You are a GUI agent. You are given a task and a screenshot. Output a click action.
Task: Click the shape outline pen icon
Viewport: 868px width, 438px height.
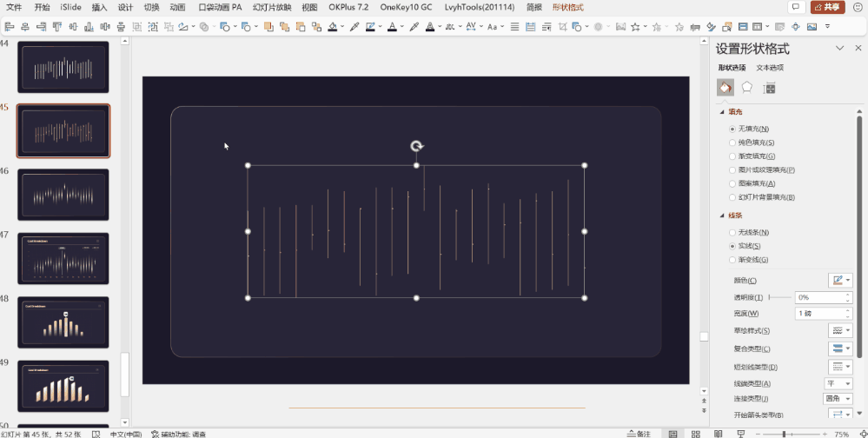click(370, 27)
